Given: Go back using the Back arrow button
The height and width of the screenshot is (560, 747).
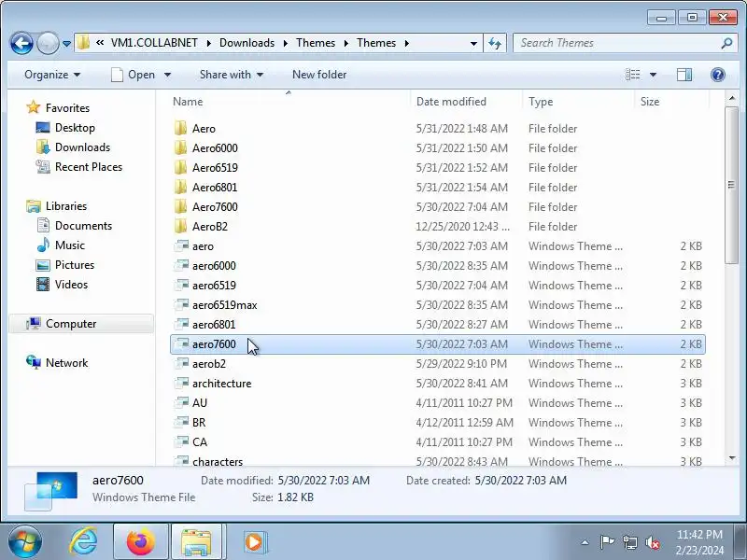Looking at the screenshot, I should pos(21,43).
